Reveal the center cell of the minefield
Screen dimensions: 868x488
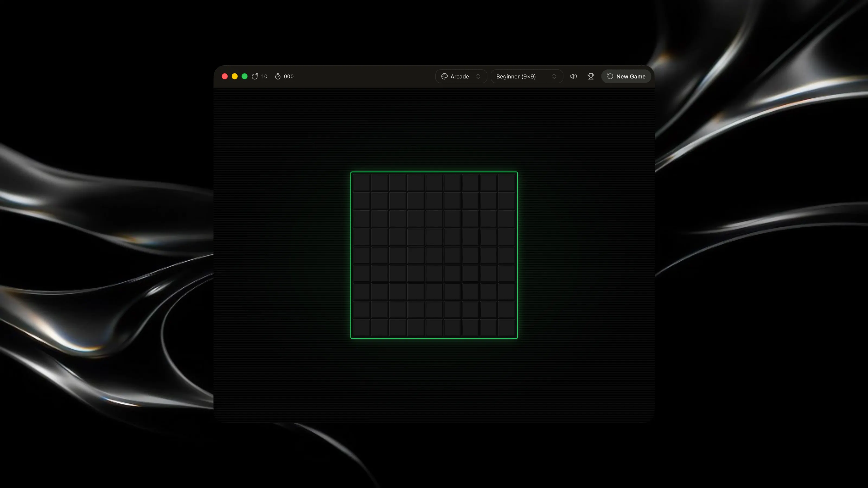coord(434,255)
